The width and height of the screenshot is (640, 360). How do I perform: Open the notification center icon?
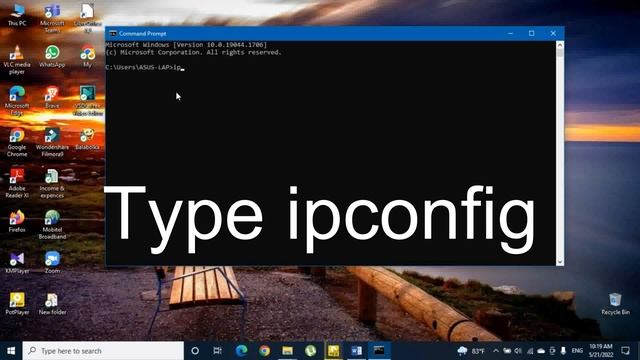(x=626, y=351)
